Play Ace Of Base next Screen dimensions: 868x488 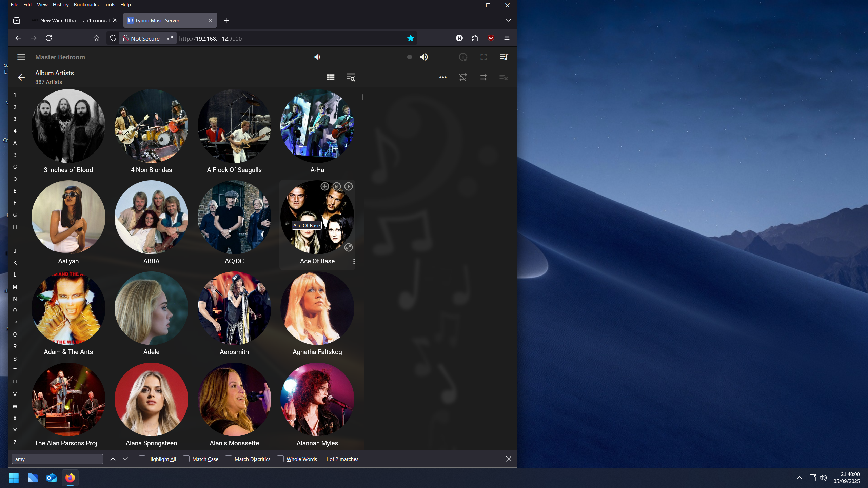pyautogui.click(x=336, y=186)
